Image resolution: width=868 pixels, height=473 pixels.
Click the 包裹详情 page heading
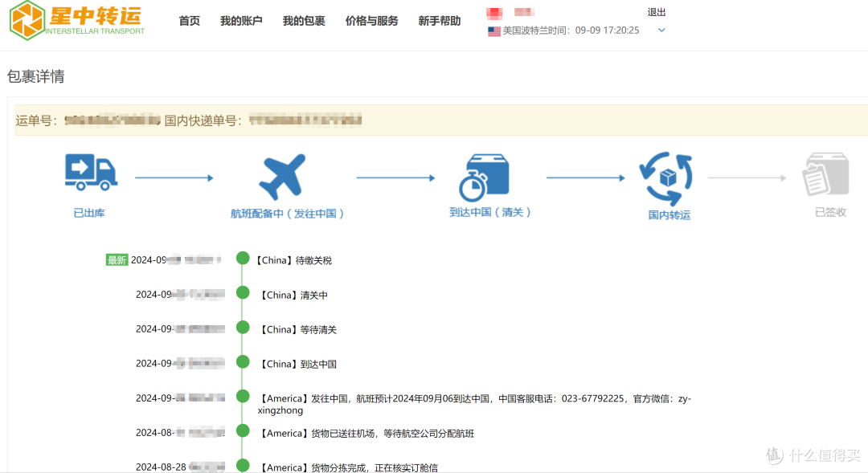click(x=36, y=76)
